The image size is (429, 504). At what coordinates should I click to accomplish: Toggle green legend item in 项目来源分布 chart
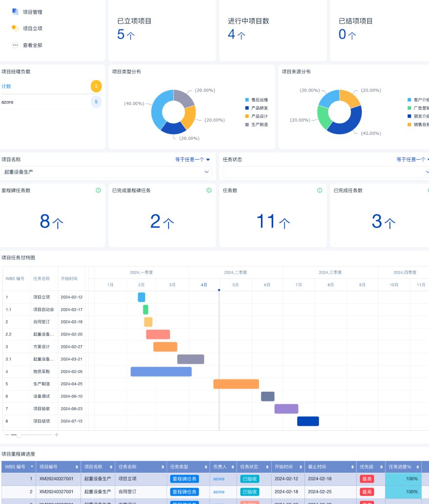pos(418,108)
